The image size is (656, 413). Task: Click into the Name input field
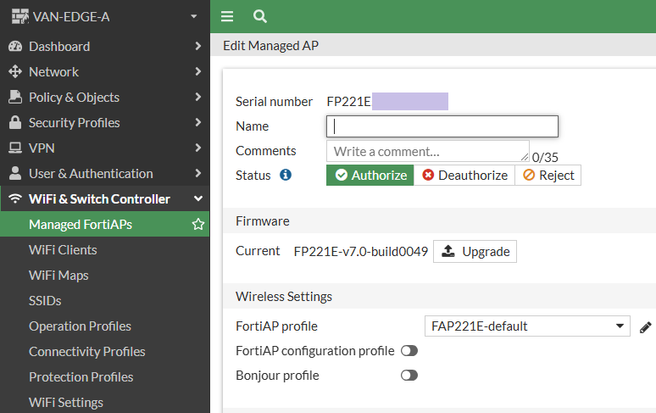(x=442, y=127)
